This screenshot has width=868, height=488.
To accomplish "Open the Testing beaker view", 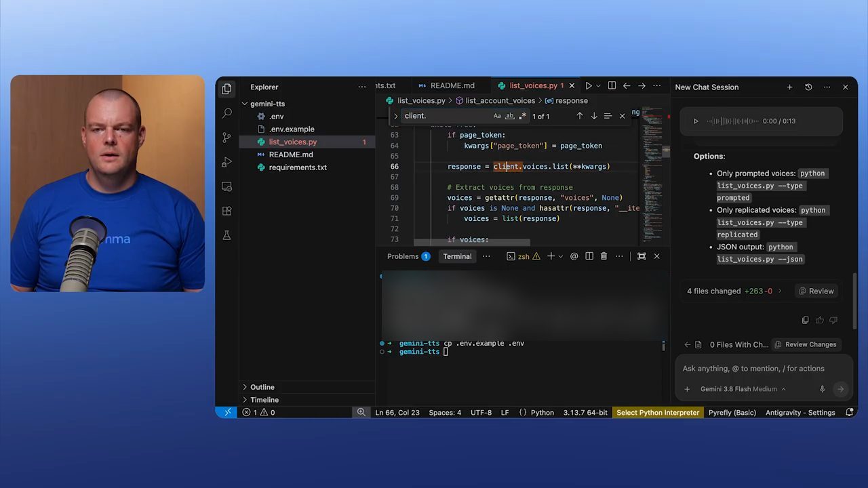I will click(226, 235).
